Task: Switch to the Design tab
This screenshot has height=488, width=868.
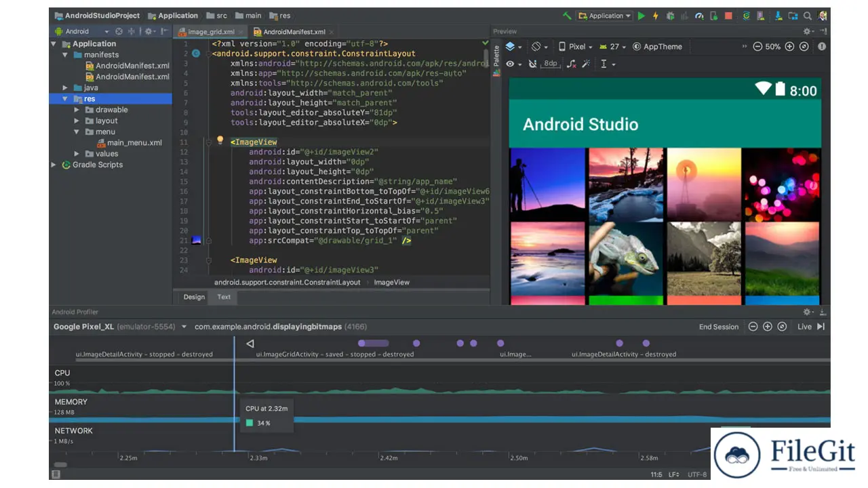Action: point(194,297)
